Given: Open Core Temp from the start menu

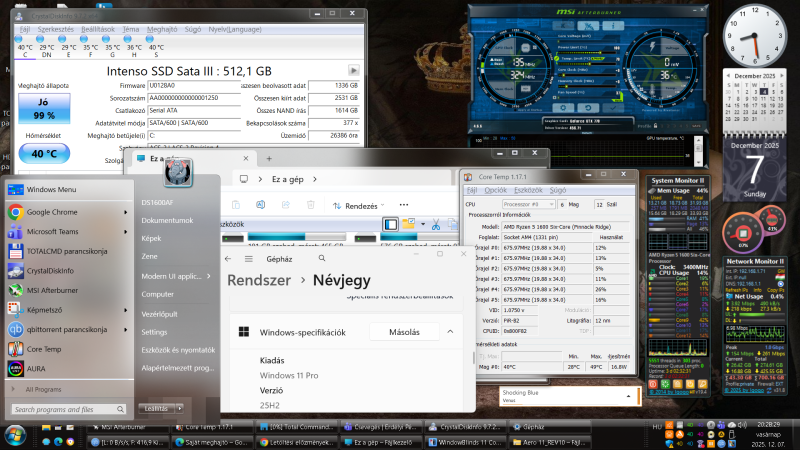Looking at the screenshot, I should tap(67, 349).
